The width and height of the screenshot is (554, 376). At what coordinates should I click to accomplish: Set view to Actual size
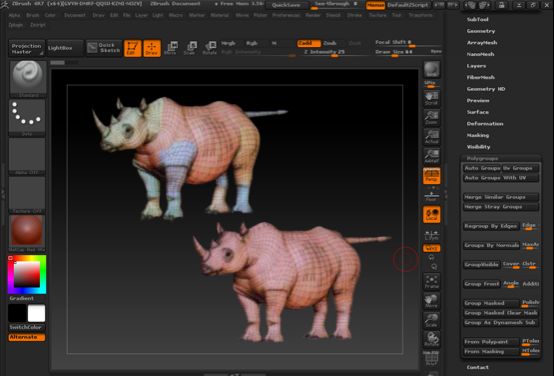[432, 137]
